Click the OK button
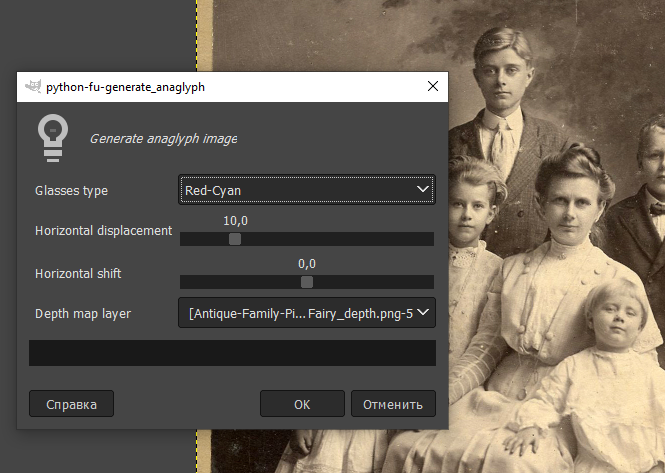The height and width of the screenshot is (473, 665). pyautogui.click(x=302, y=404)
